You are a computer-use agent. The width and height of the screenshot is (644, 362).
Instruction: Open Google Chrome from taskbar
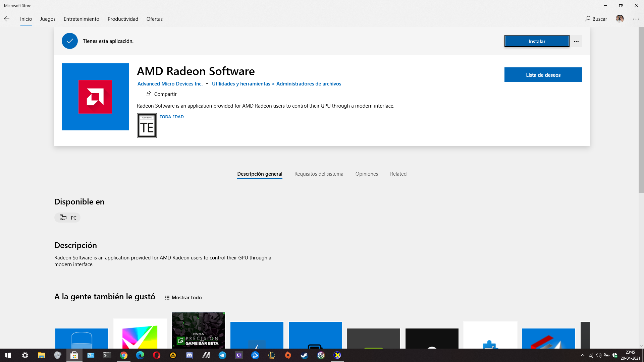(x=124, y=355)
